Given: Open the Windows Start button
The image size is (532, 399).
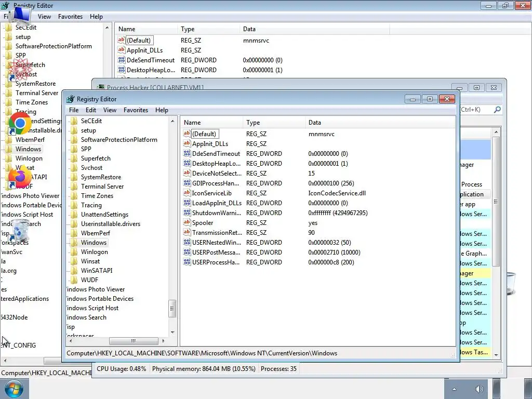Looking at the screenshot, I should pos(14,389).
